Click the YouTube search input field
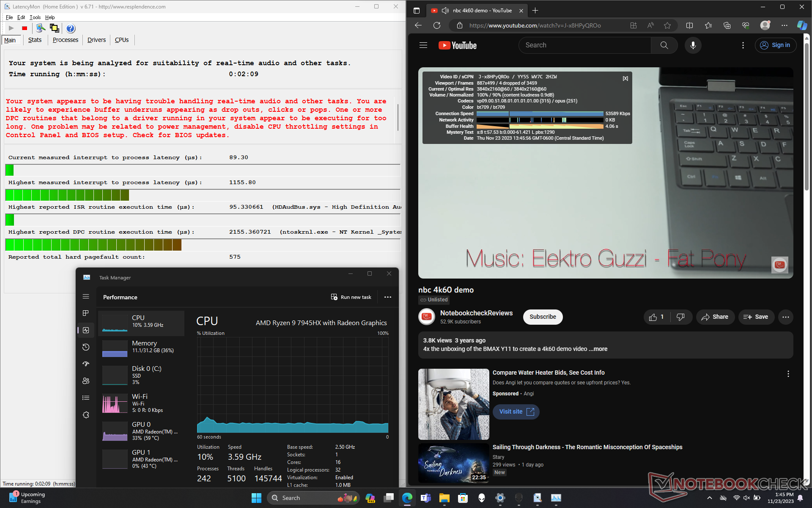The height and width of the screenshot is (508, 812). pos(584,45)
